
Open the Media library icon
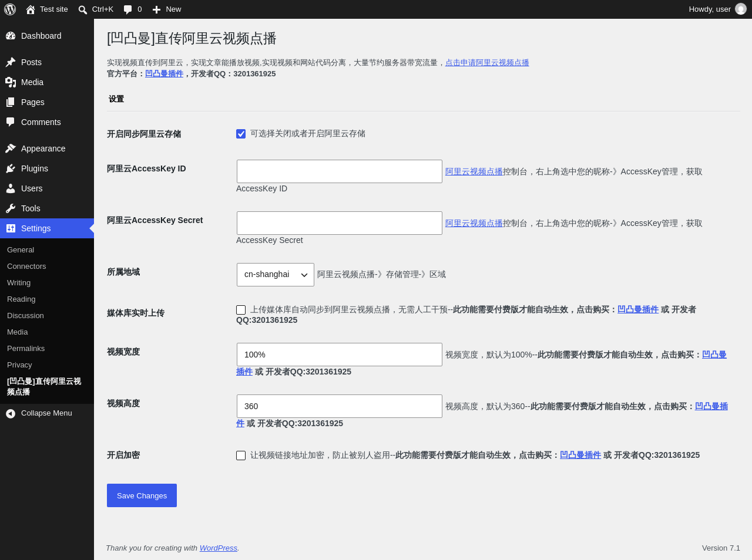click(11, 82)
